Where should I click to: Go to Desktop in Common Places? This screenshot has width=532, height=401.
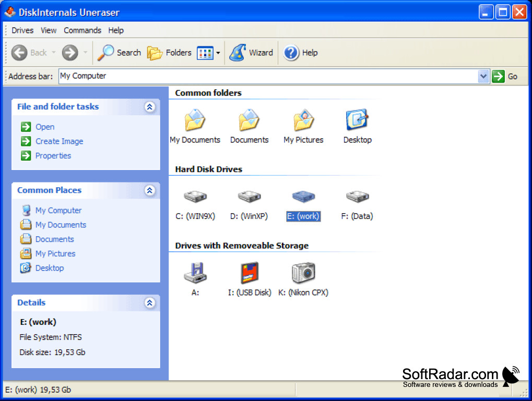50,268
